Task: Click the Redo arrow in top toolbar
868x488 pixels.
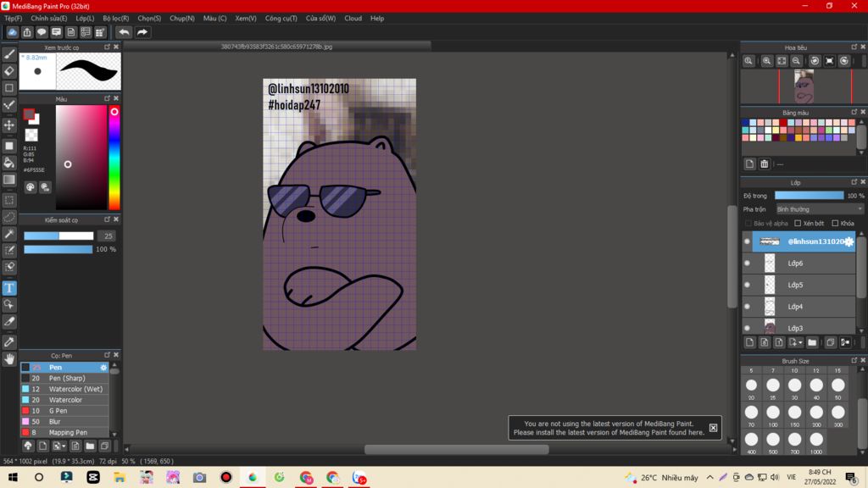Action: (142, 32)
